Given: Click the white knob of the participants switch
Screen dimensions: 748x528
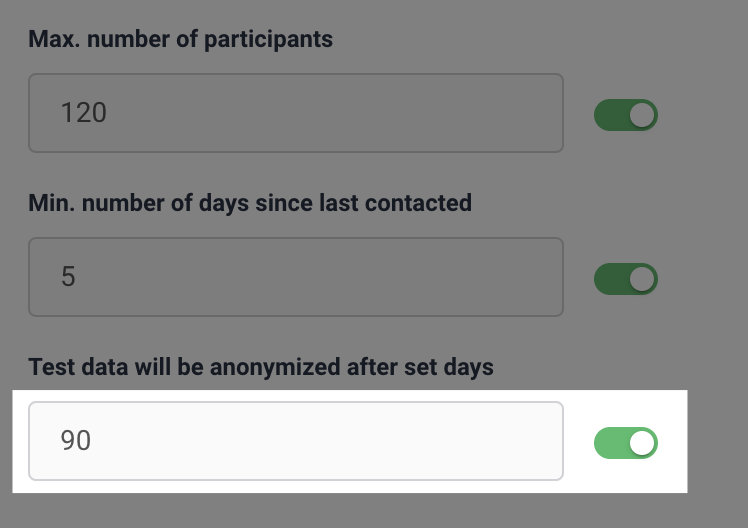Looking at the screenshot, I should pos(642,115).
